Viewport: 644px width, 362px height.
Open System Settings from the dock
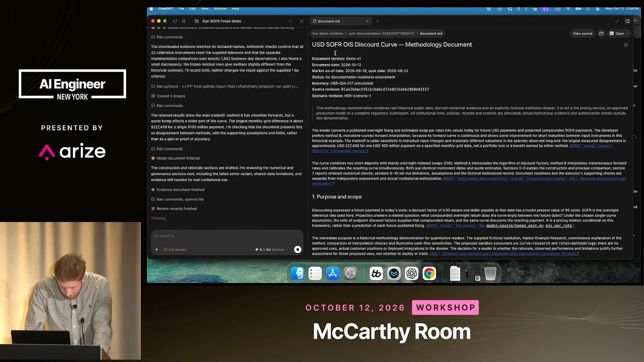pos(351,274)
